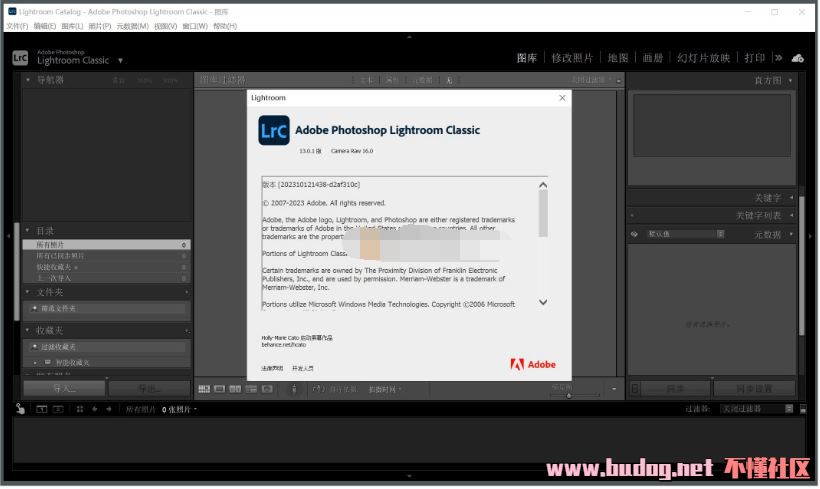Open the cloud sync status icon
Image resolution: width=820 pixels, height=489 pixels.
point(799,58)
